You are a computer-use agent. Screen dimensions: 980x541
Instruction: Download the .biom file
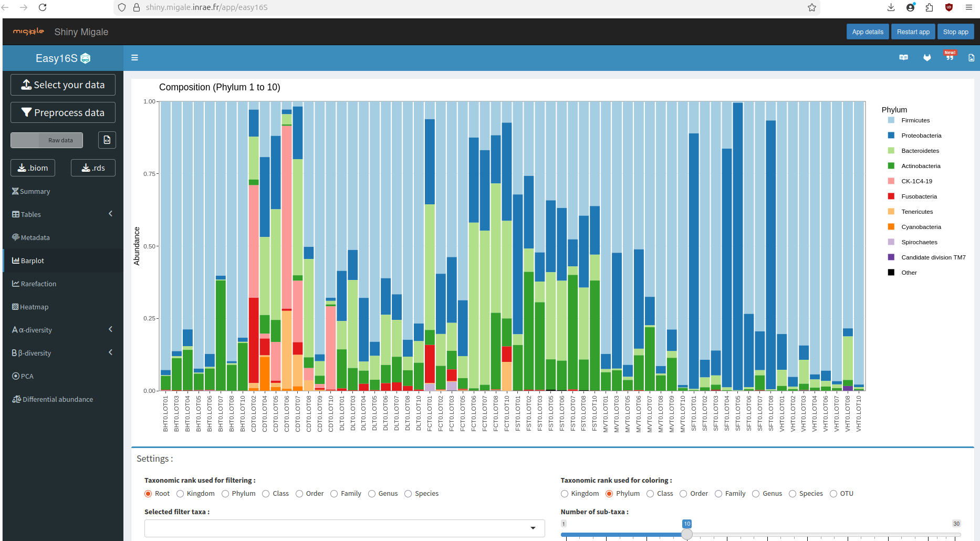coord(33,168)
